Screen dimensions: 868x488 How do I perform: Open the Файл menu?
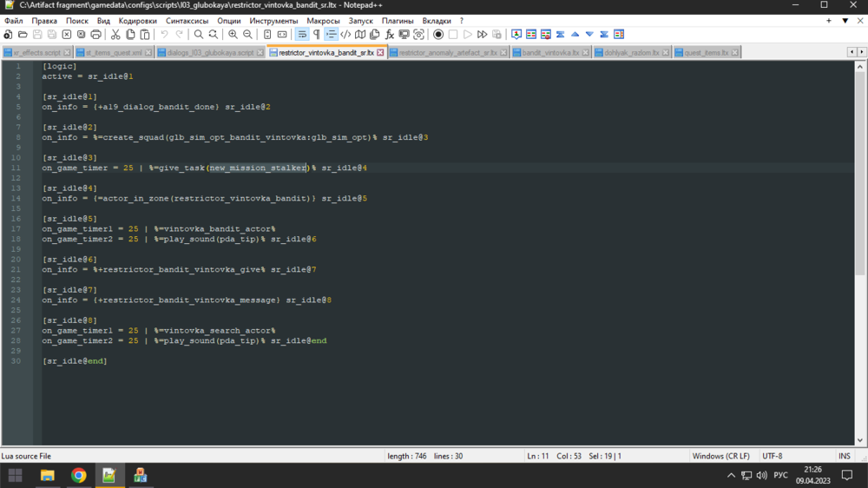pos(14,21)
